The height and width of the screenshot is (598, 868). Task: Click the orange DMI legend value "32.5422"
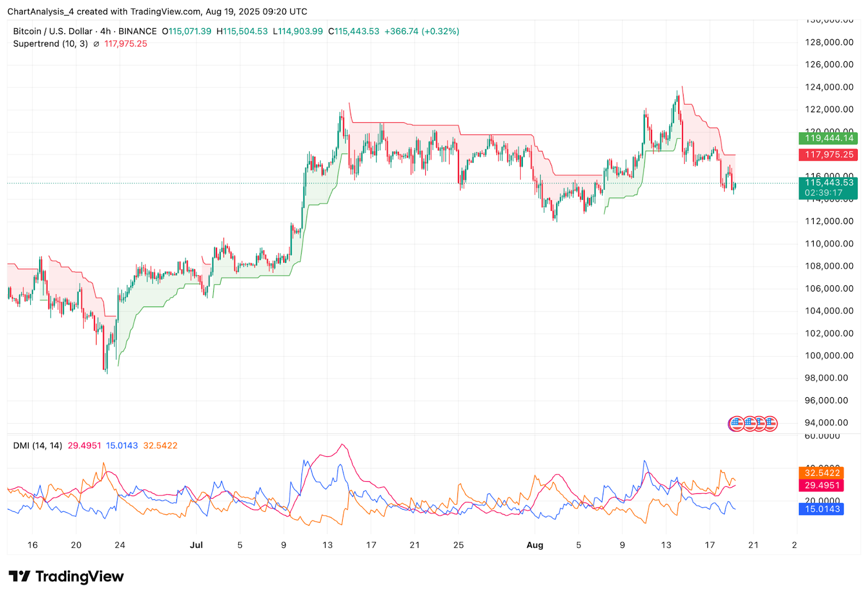click(x=161, y=446)
